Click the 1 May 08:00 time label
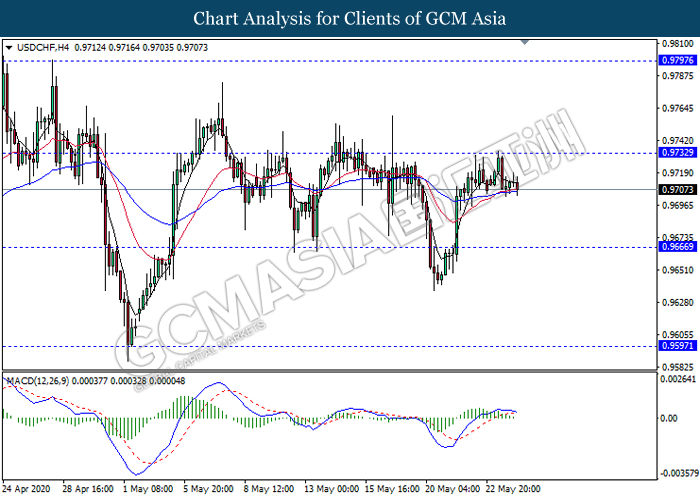Viewport: 700px width, 500px height. (x=148, y=489)
